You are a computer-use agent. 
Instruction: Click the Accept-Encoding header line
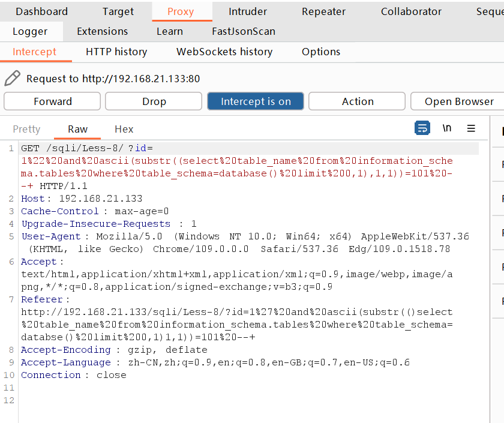click(x=114, y=350)
